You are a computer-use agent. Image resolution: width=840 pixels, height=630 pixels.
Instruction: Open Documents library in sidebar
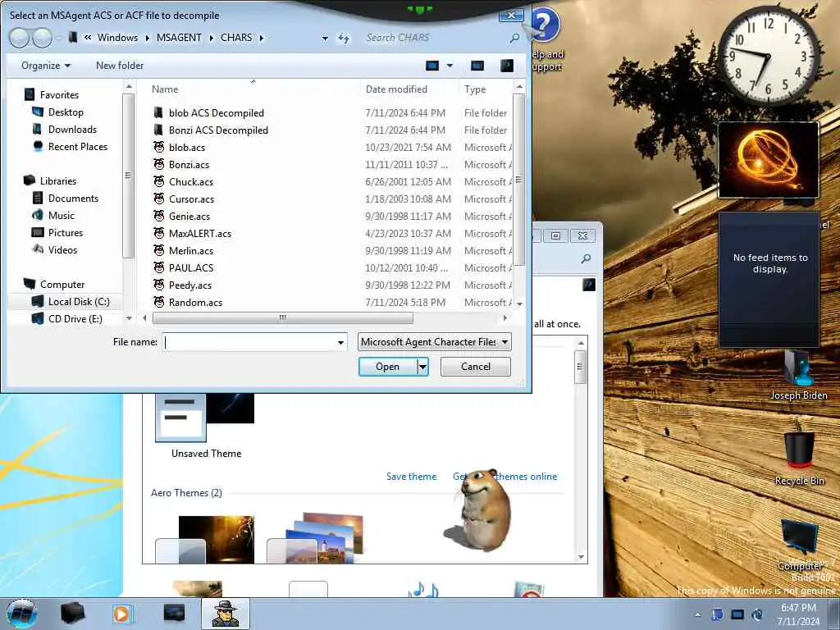73,199
